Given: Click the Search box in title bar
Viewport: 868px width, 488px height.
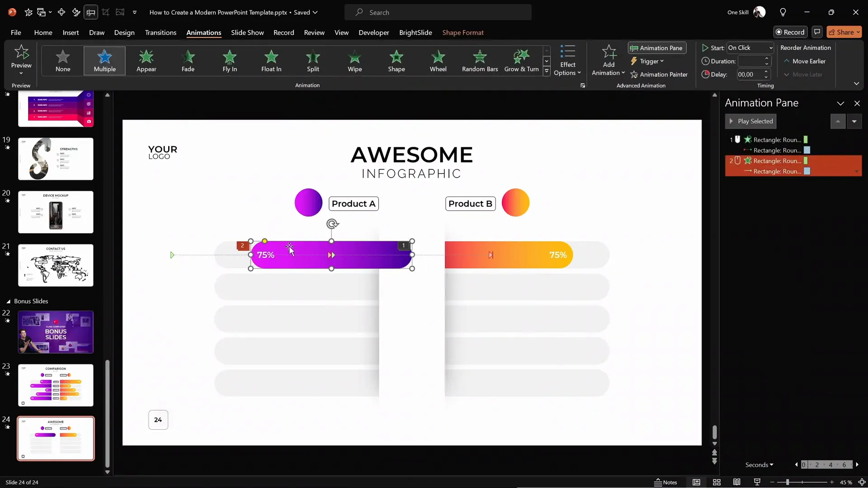Looking at the screenshot, I should (x=438, y=13).
